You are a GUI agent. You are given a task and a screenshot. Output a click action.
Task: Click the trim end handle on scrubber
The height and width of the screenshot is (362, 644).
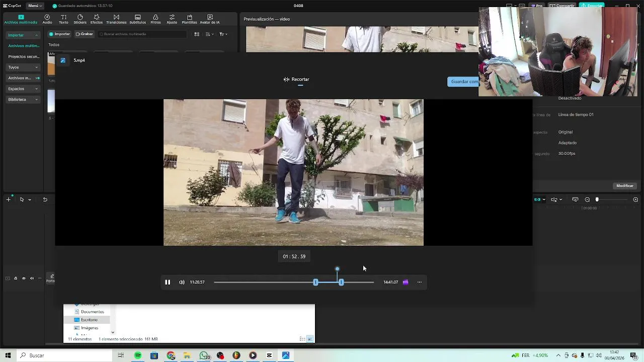(x=341, y=283)
